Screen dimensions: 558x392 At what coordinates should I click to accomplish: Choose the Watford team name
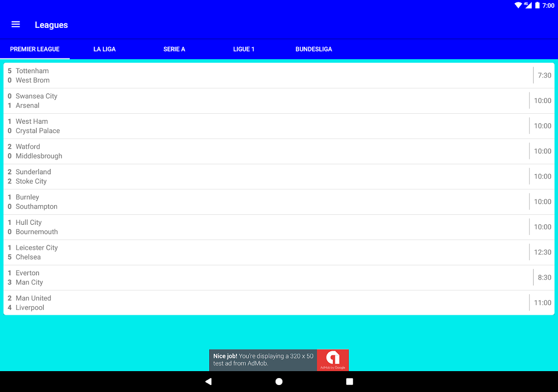coord(28,147)
